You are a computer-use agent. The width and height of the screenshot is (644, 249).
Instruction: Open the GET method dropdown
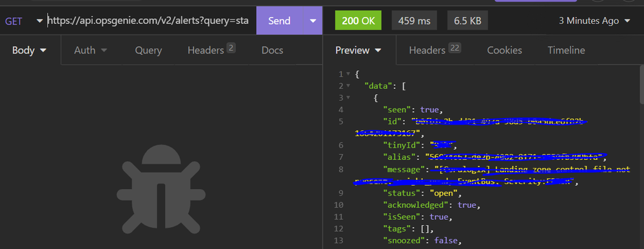[23, 21]
